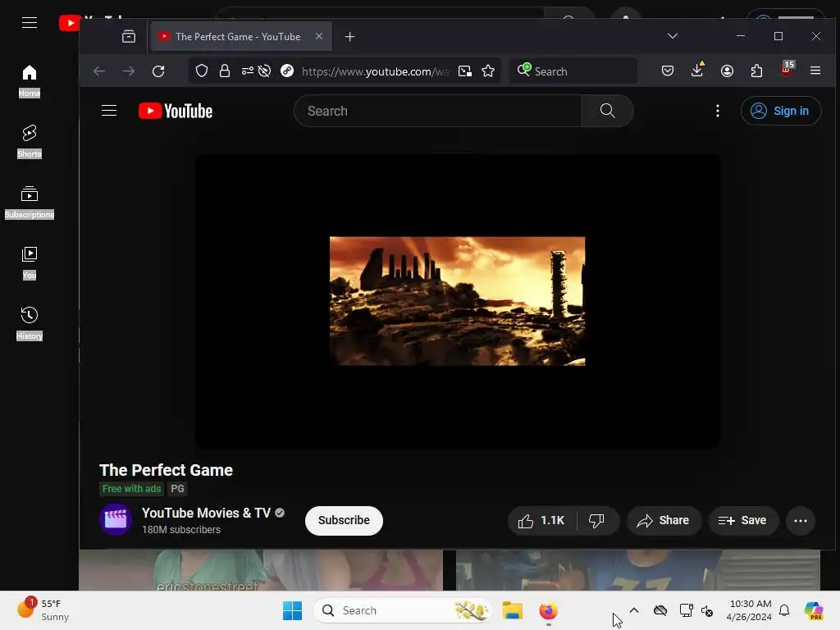Viewport: 840px width, 630px height.
Task: Open clock showing 10:30 AM
Action: (750, 610)
